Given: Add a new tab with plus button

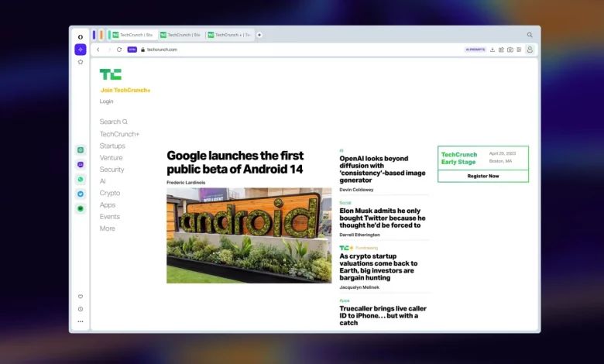Looking at the screenshot, I should click(259, 35).
